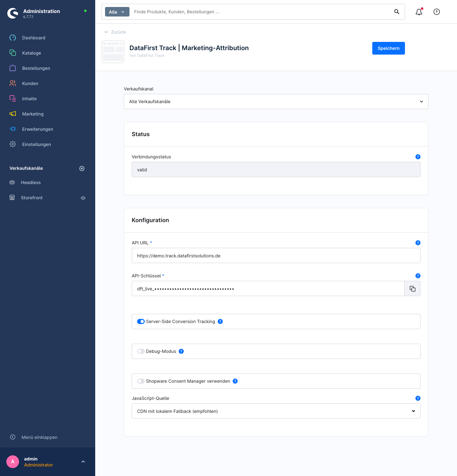The image size is (457, 476).
Task: Show help tooltip for Debug-Modus
Action: pos(181,351)
